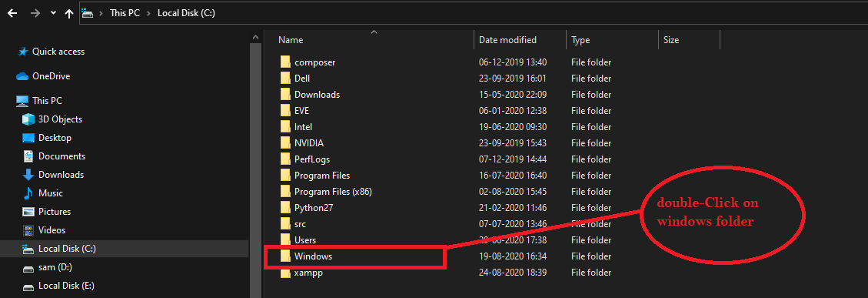Click the Forward navigation arrow
Screen dimensions: 868x298
35,13
